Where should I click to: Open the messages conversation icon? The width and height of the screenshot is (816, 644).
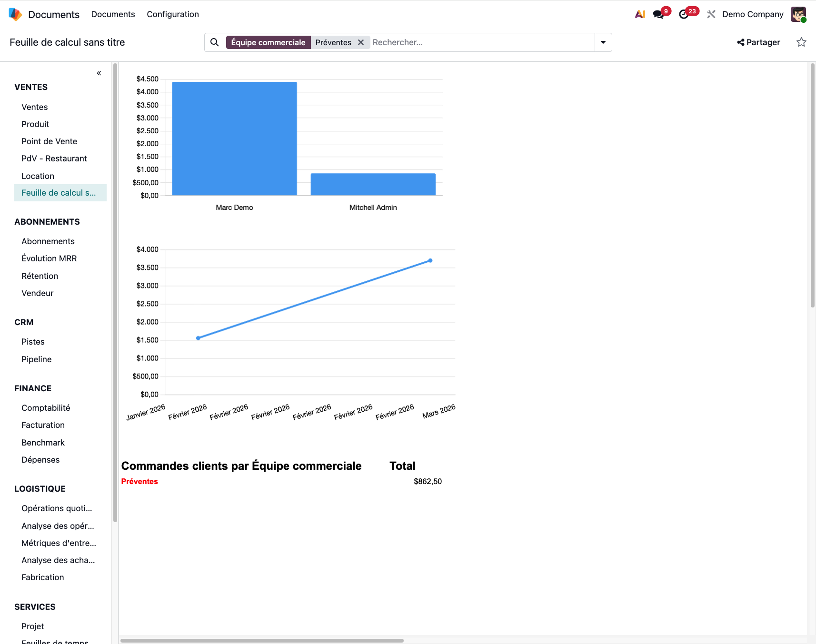point(658,14)
